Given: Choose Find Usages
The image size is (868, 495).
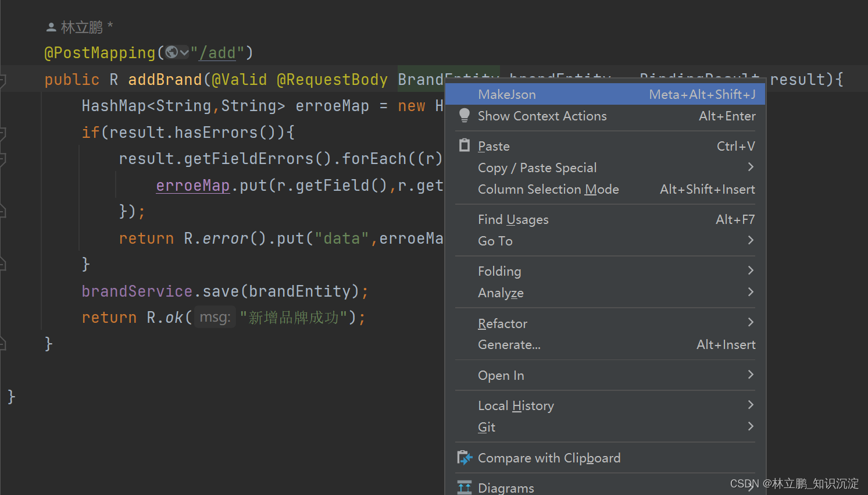Looking at the screenshot, I should pos(605,219).
